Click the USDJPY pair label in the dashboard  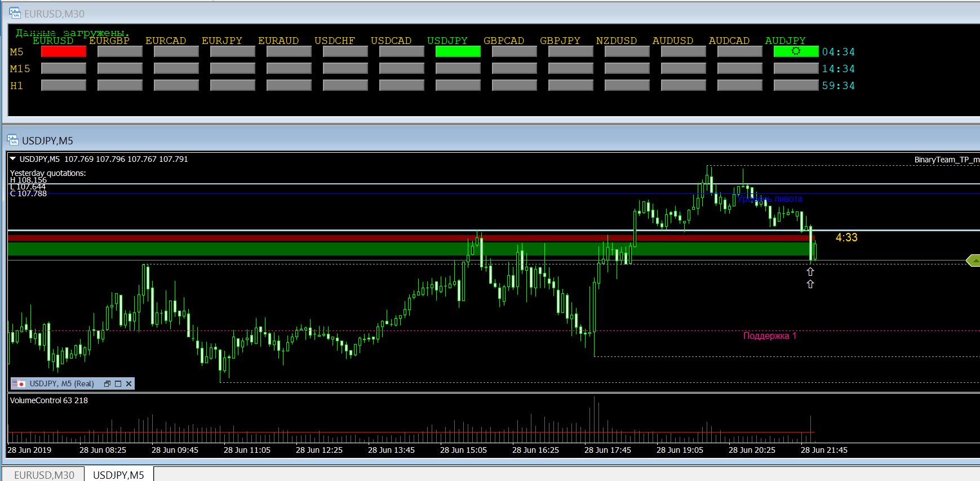[447, 41]
